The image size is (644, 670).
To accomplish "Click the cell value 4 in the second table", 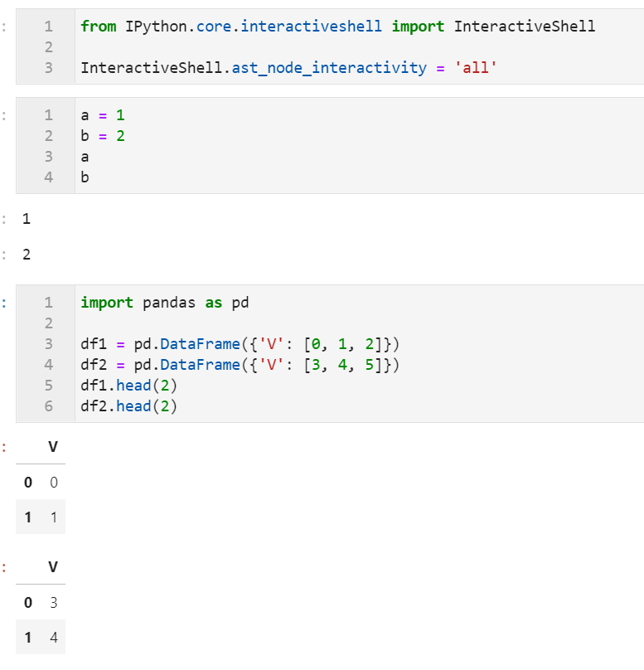I will click(54, 638).
